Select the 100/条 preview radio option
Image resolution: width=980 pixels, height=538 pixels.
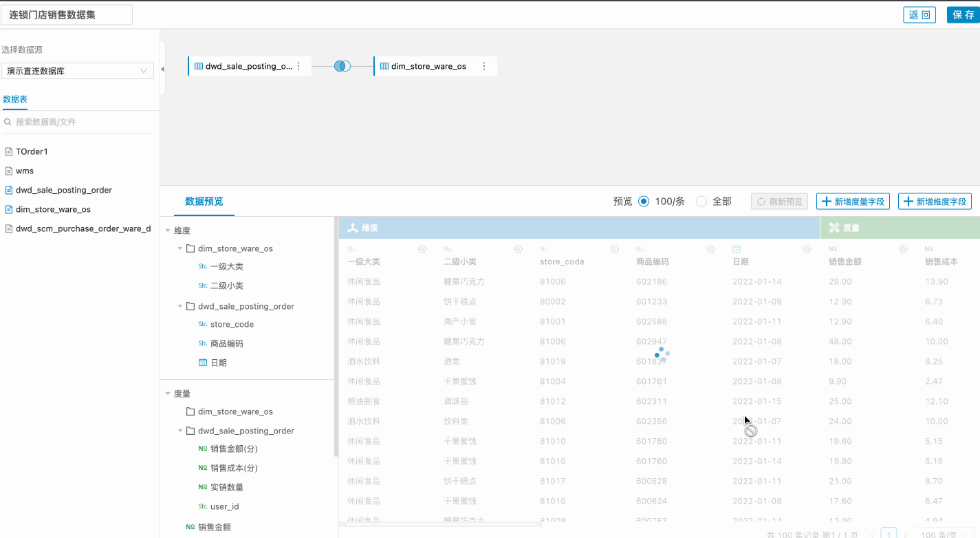tap(644, 202)
